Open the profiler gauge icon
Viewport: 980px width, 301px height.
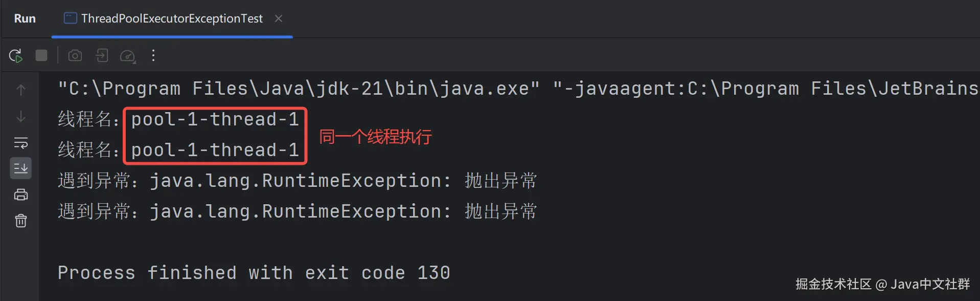tap(128, 56)
